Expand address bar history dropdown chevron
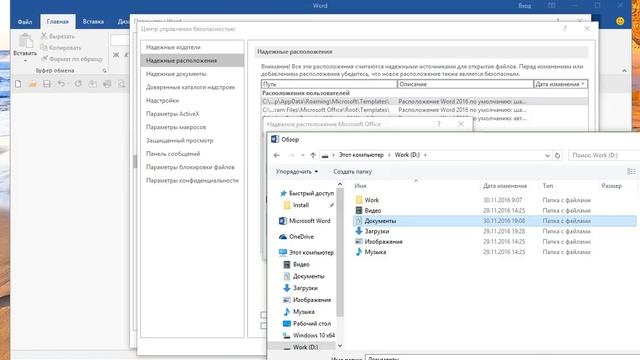This screenshot has height=360, width=640. tap(547, 156)
